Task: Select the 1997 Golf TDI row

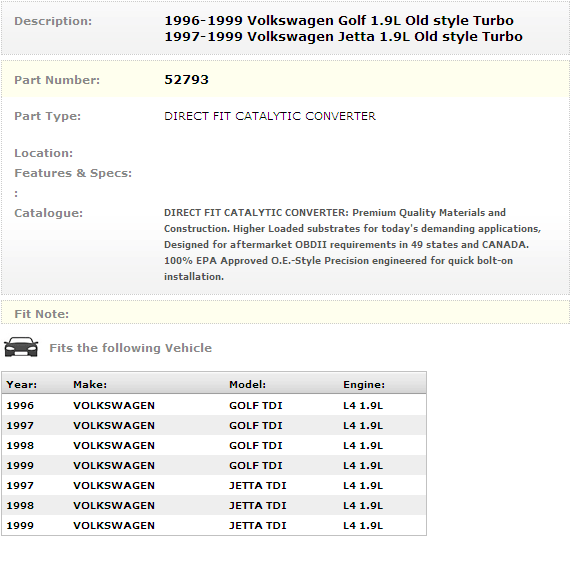Action: [214, 425]
